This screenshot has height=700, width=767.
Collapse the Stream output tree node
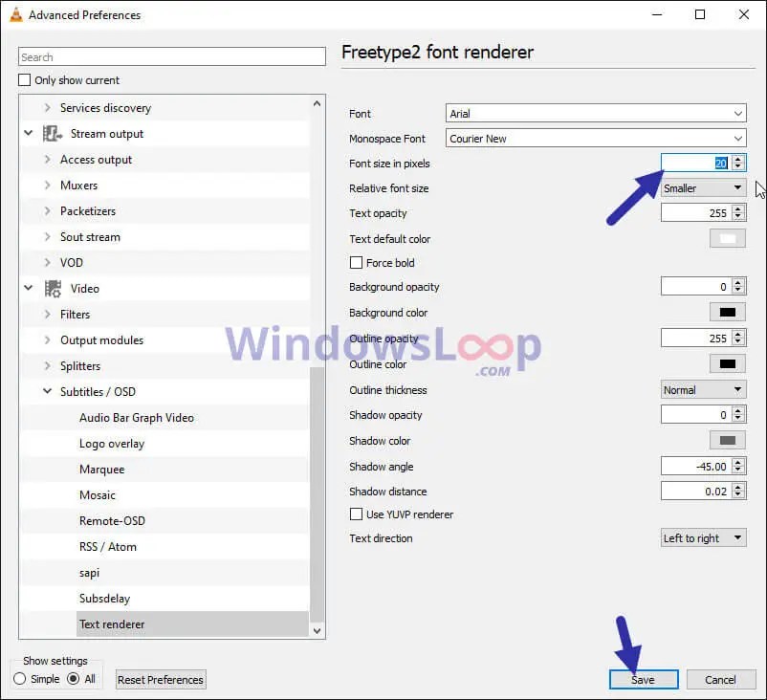pos(29,133)
